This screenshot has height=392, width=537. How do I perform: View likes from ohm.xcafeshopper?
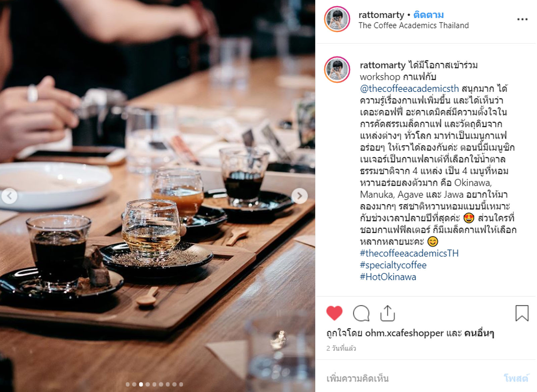(x=404, y=333)
